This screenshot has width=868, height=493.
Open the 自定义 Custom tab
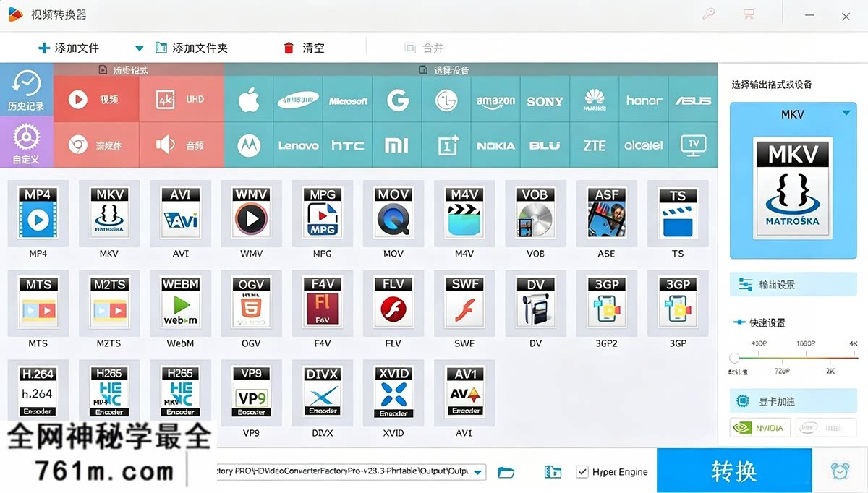(x=26, y=142)
